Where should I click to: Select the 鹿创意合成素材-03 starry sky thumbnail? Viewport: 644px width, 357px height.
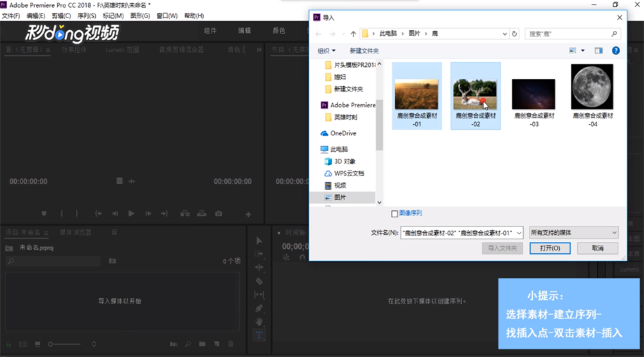533,96
